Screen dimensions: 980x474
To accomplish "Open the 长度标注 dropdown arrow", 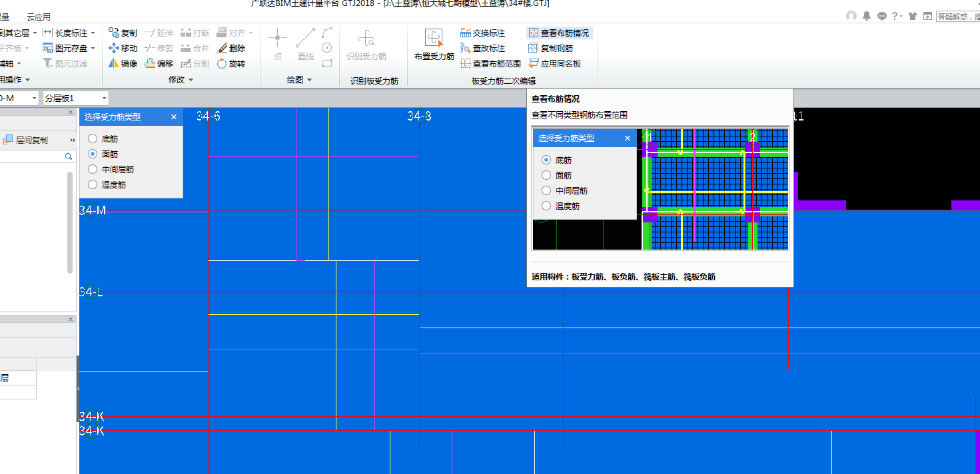I will pyautogui.click(x=93, y=33).
